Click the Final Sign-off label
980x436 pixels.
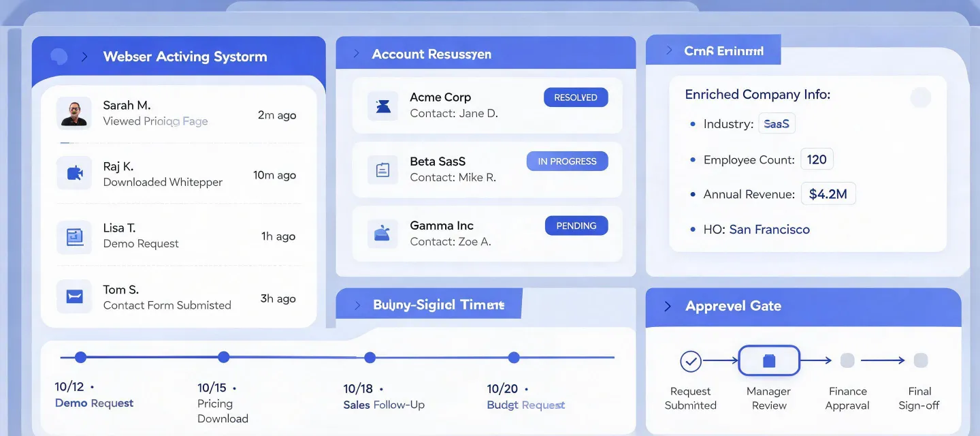tap(919, 399)
